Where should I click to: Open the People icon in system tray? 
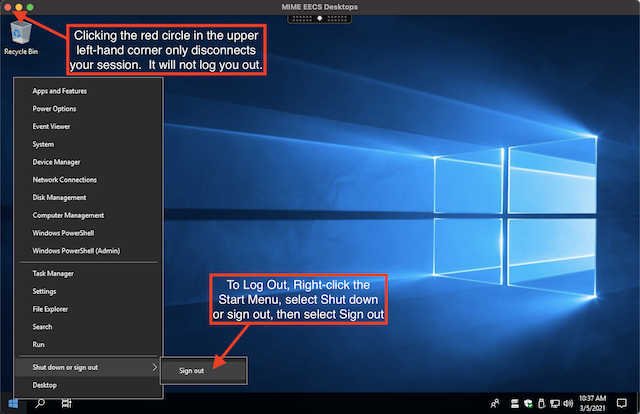[x=495, y=403]
